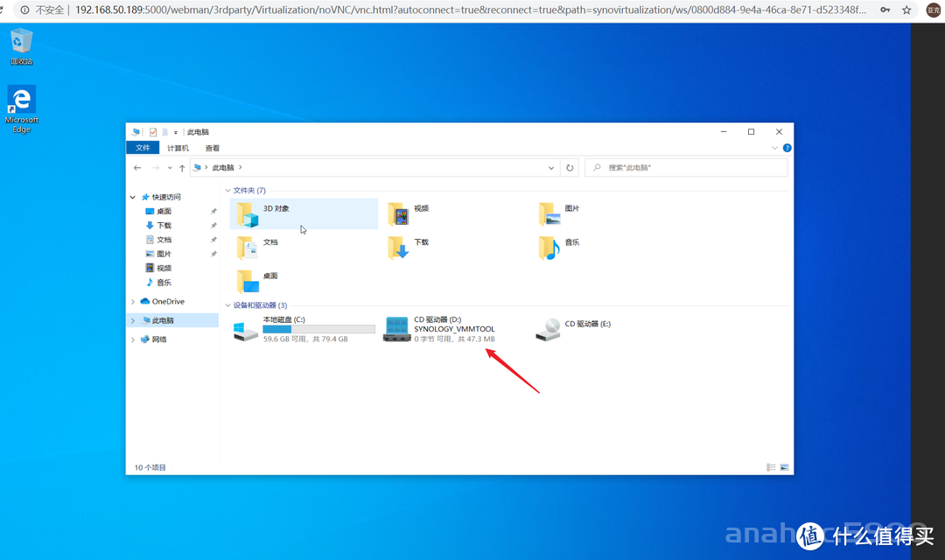Expand OneDrive tree node
The height and width of the screenshot is (560, 945).
coord(133,301)
